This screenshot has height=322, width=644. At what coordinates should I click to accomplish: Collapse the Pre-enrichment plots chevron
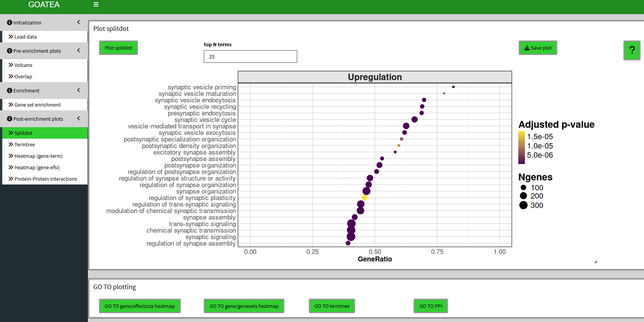(78, 50)
